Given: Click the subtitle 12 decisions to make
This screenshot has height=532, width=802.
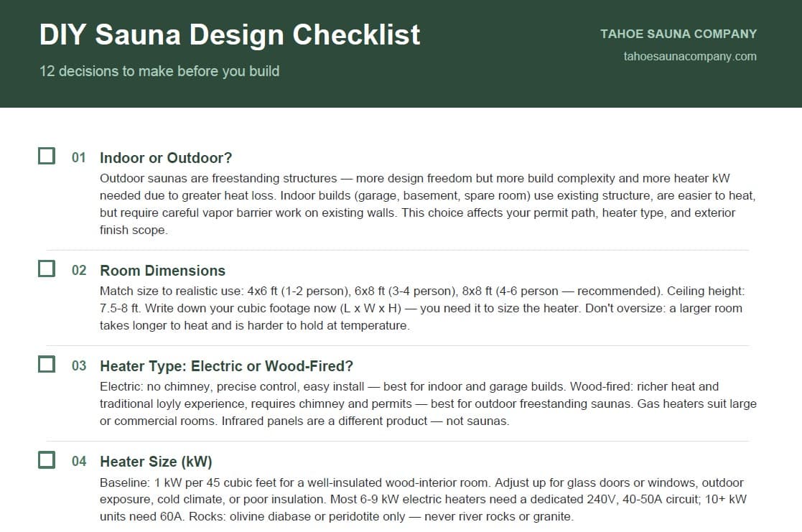Looking at the screenshot, I should [x=159, y=71].
